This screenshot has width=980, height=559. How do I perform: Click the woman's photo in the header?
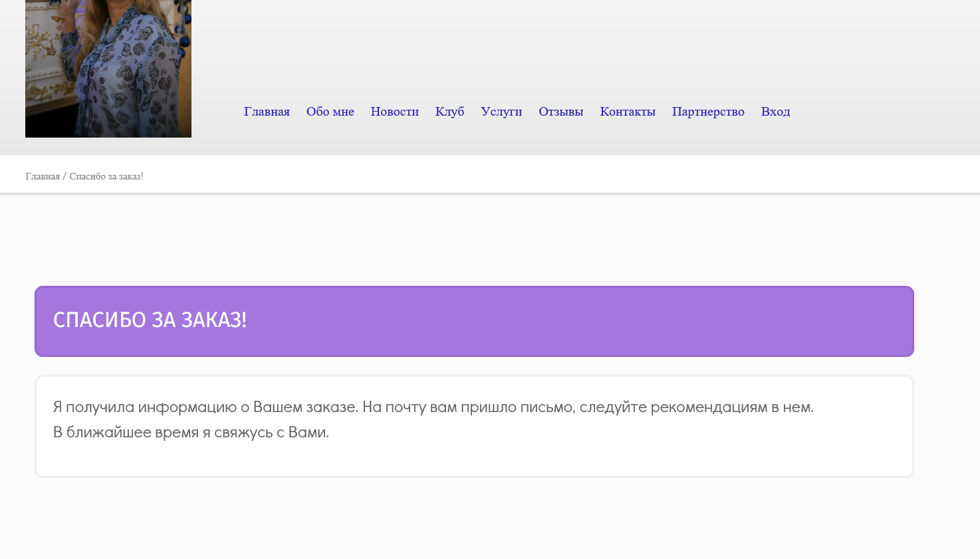click(108, 68)
